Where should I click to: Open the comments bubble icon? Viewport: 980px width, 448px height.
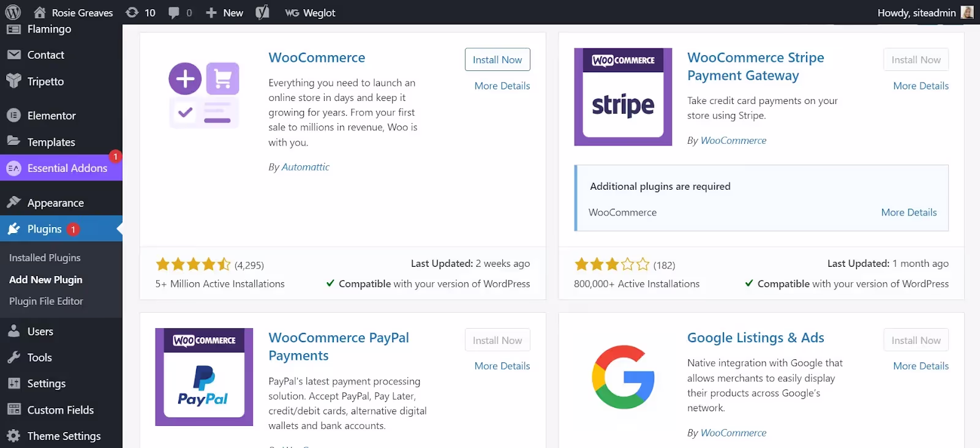click(x=174, y=13)
